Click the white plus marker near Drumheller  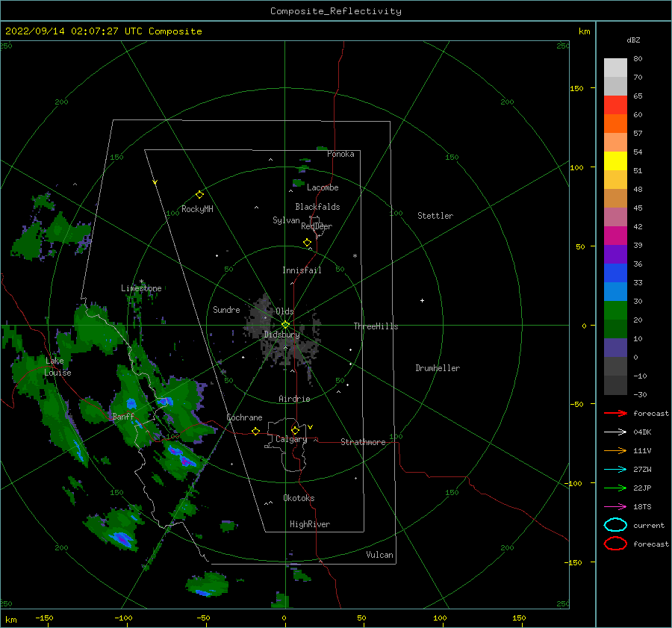422,300
